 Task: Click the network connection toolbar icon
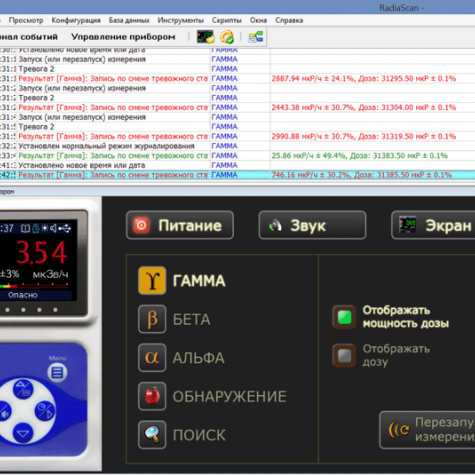pyautogui.click(x=256, y=37)
